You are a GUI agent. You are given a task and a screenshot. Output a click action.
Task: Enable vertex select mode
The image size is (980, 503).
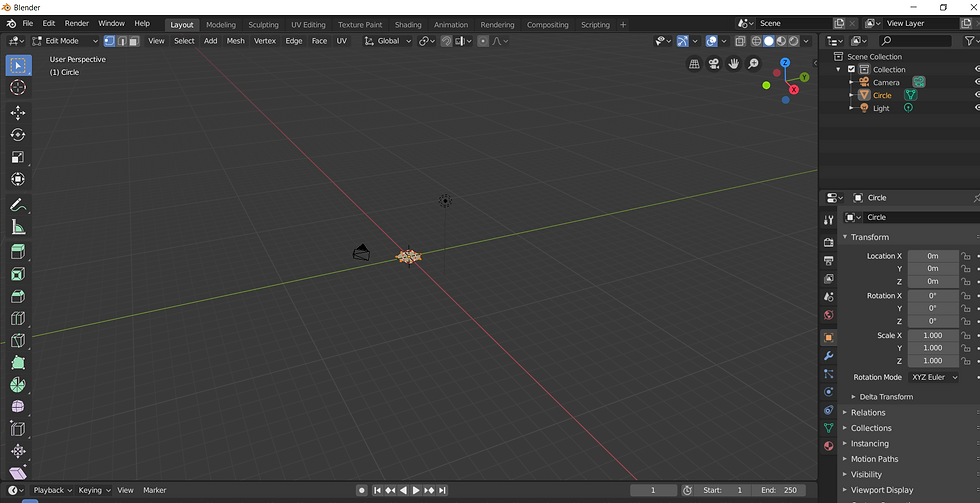(109, 41)
